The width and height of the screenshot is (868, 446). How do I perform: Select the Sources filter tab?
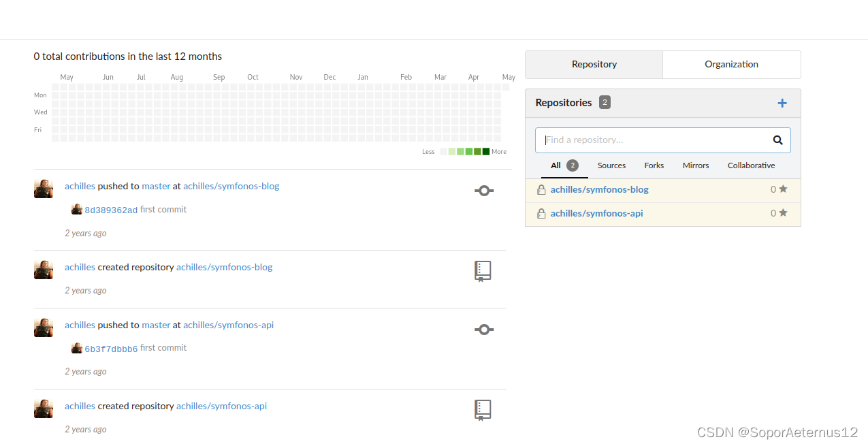pos(611,165)
